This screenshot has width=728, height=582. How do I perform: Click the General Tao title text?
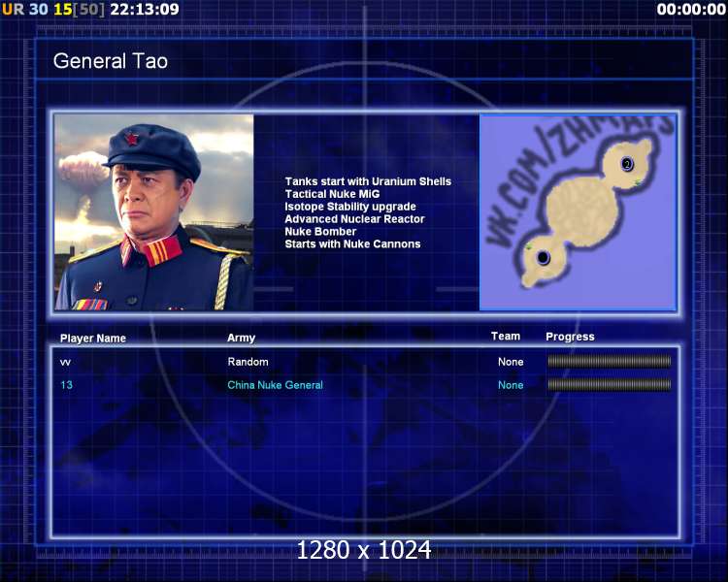click(x=110, y=61)
